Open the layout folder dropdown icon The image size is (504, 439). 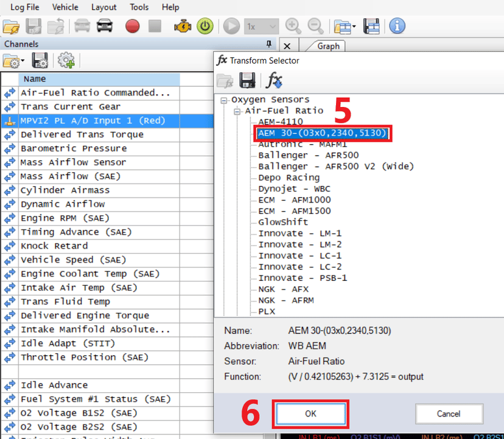tap(345, 27)
